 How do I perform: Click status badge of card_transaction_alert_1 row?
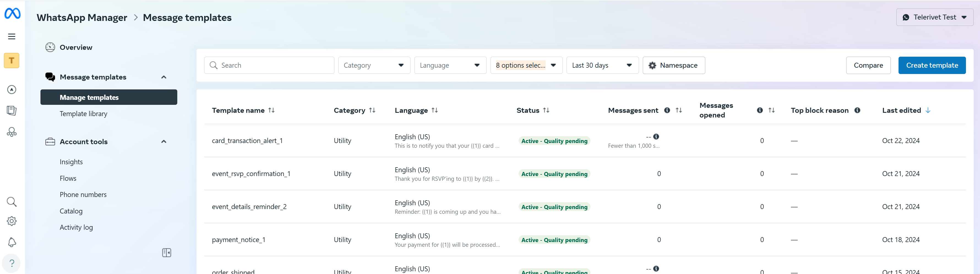[x=554, y=141]
